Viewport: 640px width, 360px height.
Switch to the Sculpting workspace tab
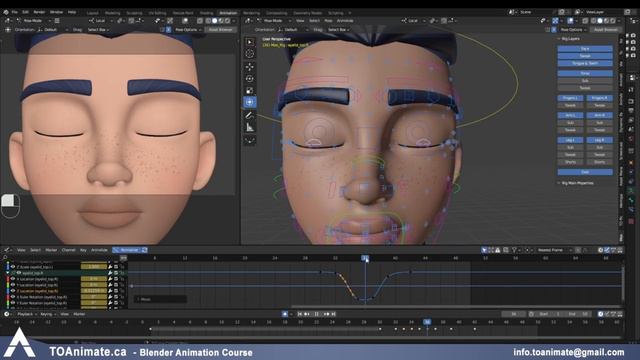click(134, 13)
